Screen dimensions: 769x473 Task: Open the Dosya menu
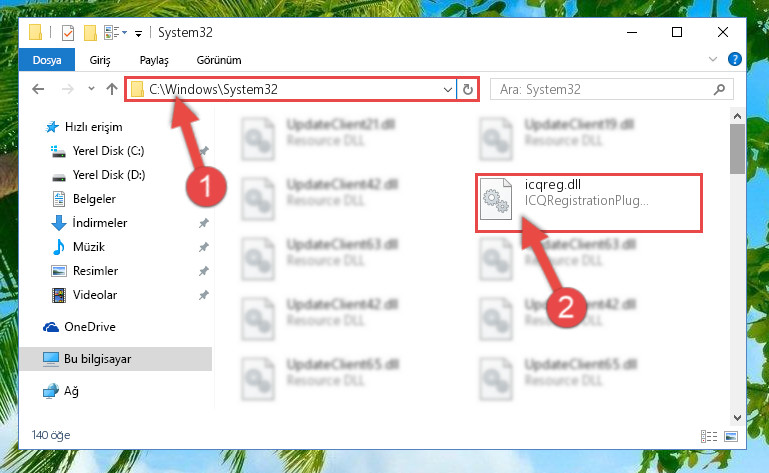click(47, 60)
